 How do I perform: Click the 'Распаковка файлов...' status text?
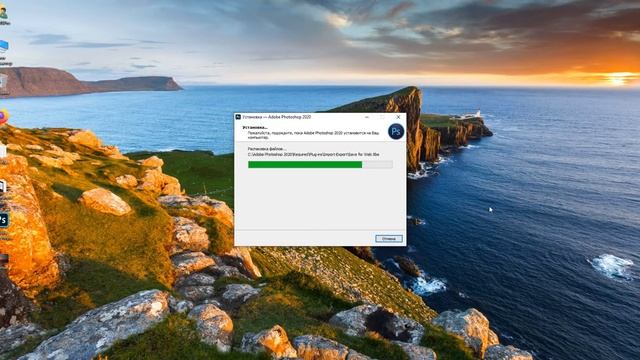pos(267,149)
